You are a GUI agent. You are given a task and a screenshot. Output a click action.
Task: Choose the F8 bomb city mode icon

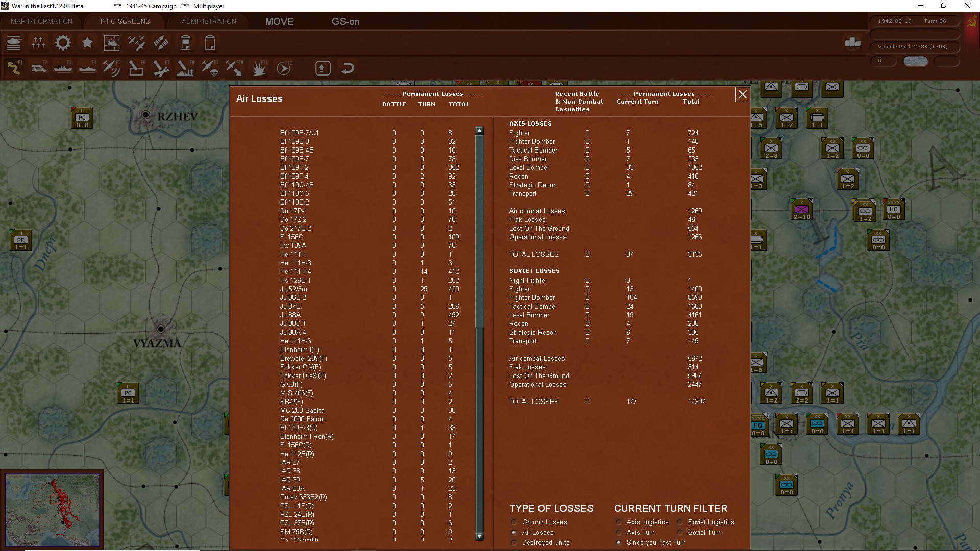tap(185, 68)
